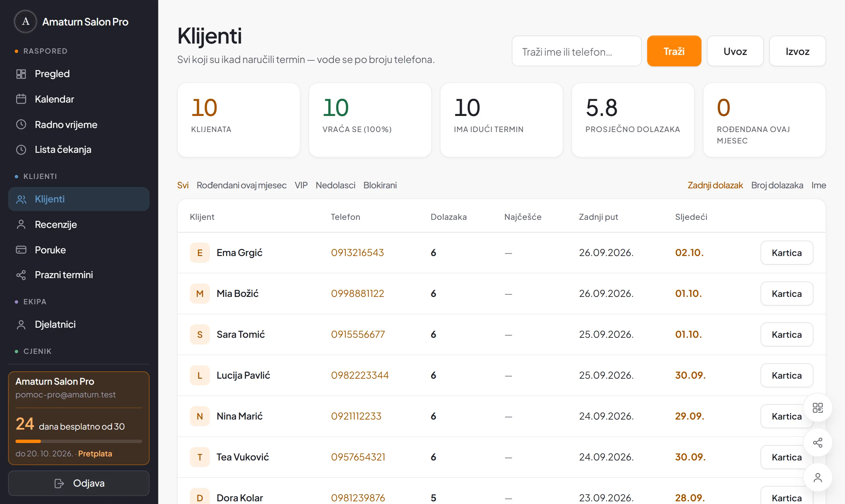The image size is (845, 504).
Task: Click the search name or phone field
Action: click(x=577, y=51)
